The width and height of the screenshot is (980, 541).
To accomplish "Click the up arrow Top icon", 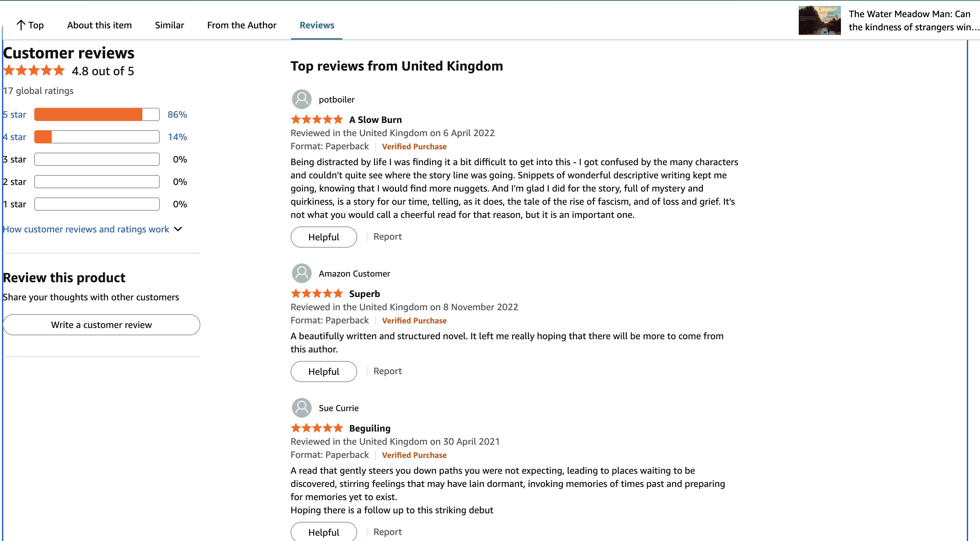I will click(x=21, y=25).
